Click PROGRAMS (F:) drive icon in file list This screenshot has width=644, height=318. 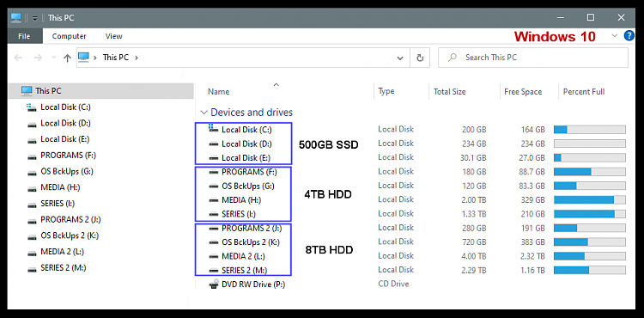point(213,172)
